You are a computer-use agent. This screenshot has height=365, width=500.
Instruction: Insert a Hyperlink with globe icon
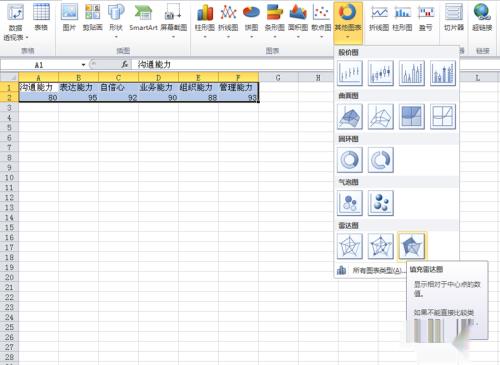point(482,18)
